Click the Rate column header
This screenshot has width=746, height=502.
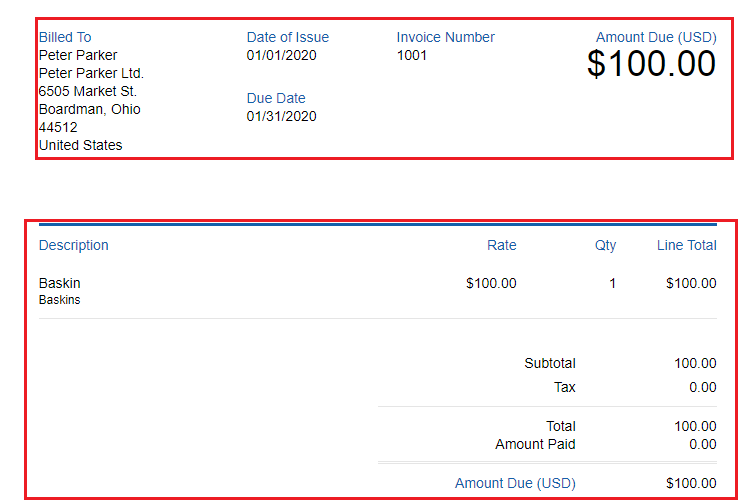click(501, 245)
